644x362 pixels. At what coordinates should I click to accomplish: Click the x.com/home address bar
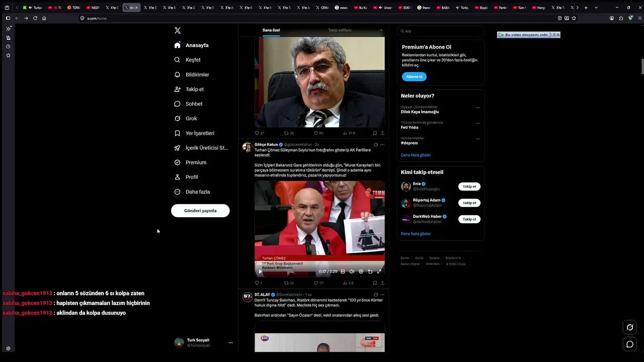pos(319,18)
